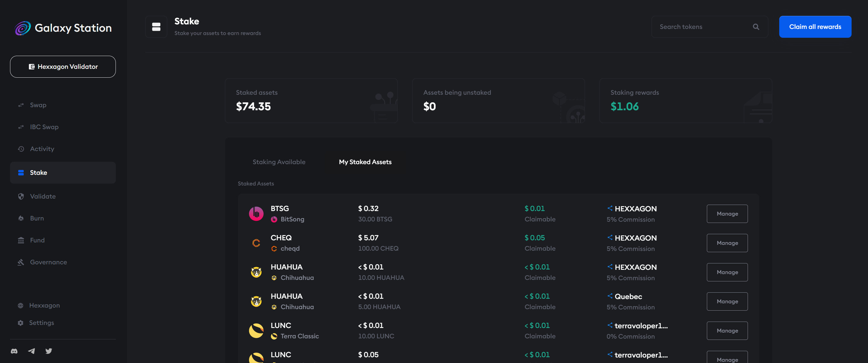Select the My Staked Assets tab
The image size is (868, 363).
coord(365,162)
